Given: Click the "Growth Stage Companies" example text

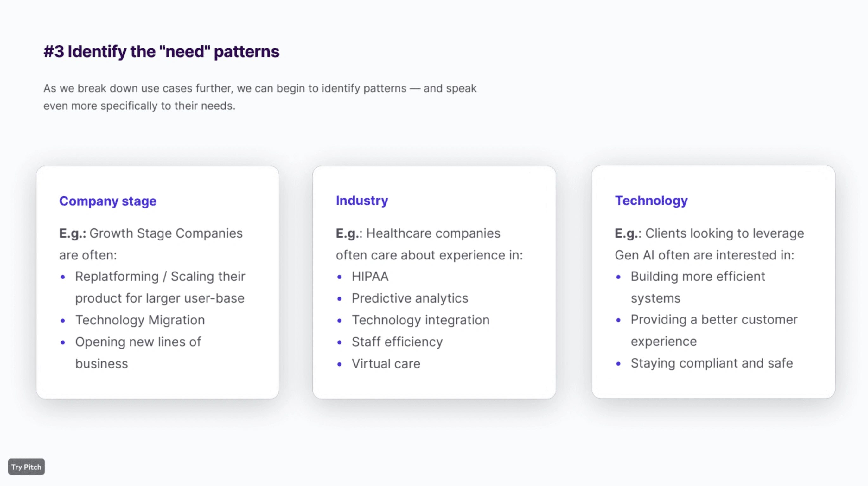Looking at the screenshot, I should (x=166, y=233).
